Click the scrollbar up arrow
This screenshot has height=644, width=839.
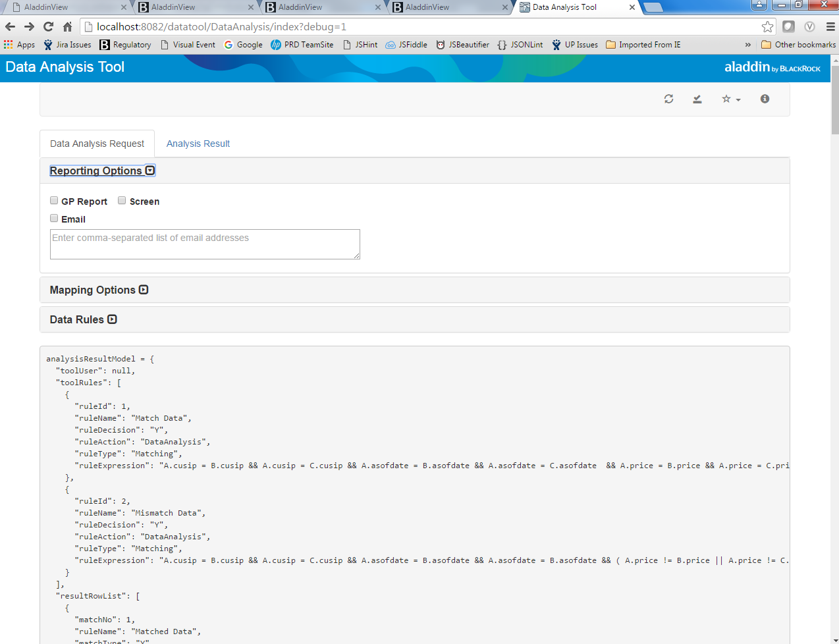click(835, 60)
